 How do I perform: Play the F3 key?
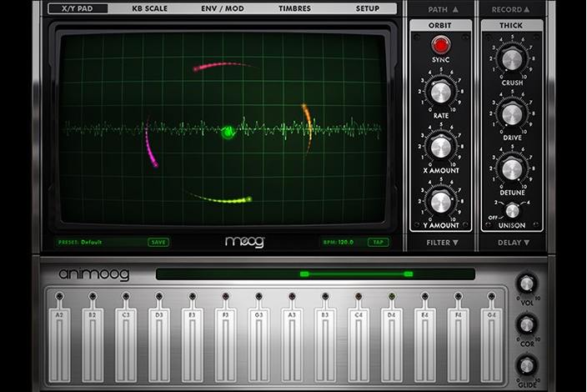coord(225,344)
